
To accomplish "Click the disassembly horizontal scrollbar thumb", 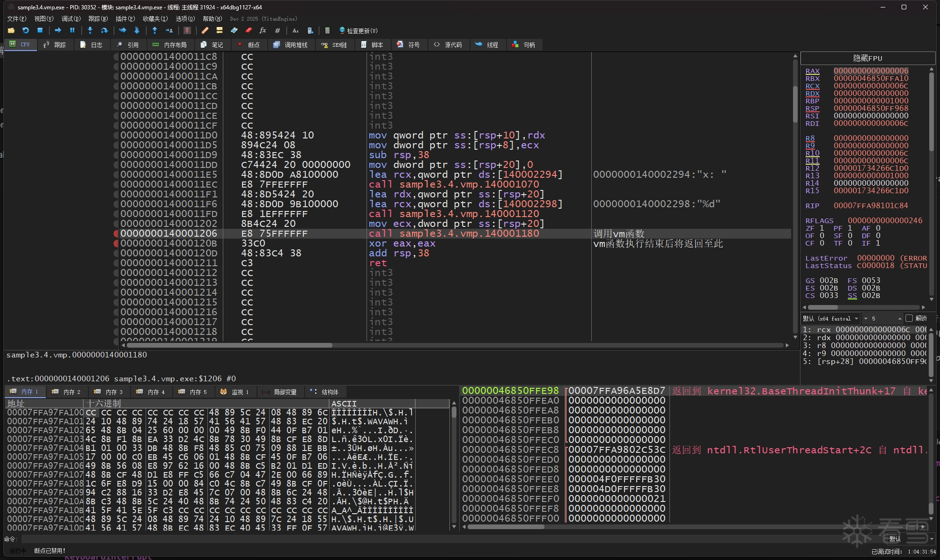I will click(229, 345).
